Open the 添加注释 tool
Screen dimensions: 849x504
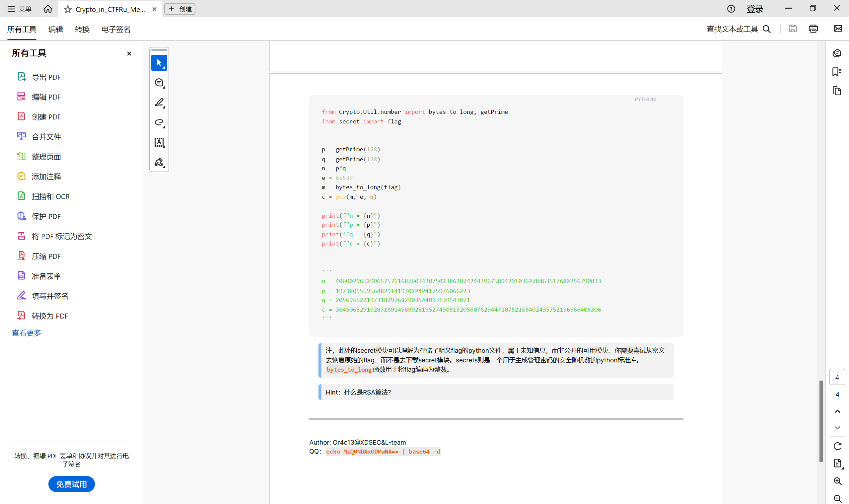coord(39,177)
